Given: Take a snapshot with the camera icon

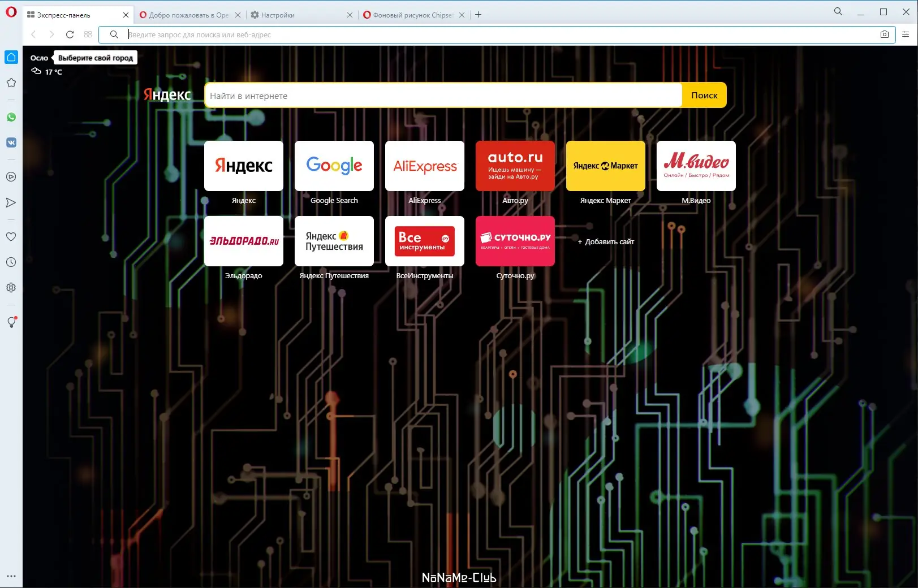Looking at the screenshot, I should tap(885, 34).
